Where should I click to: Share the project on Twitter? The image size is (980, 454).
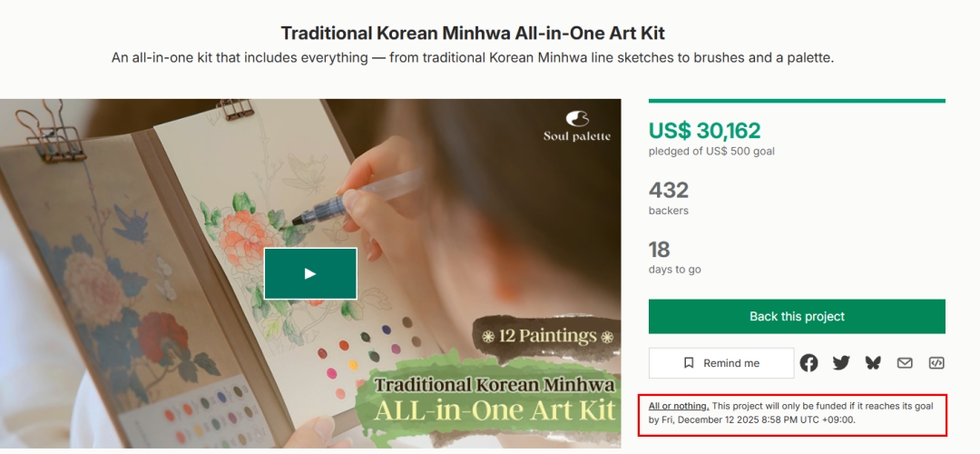[x=841, y=363]
